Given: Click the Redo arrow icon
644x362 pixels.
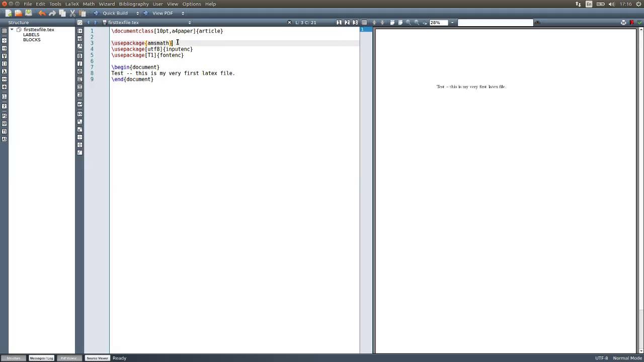Looking at the screenshot, I should click(x=52, y=13).
